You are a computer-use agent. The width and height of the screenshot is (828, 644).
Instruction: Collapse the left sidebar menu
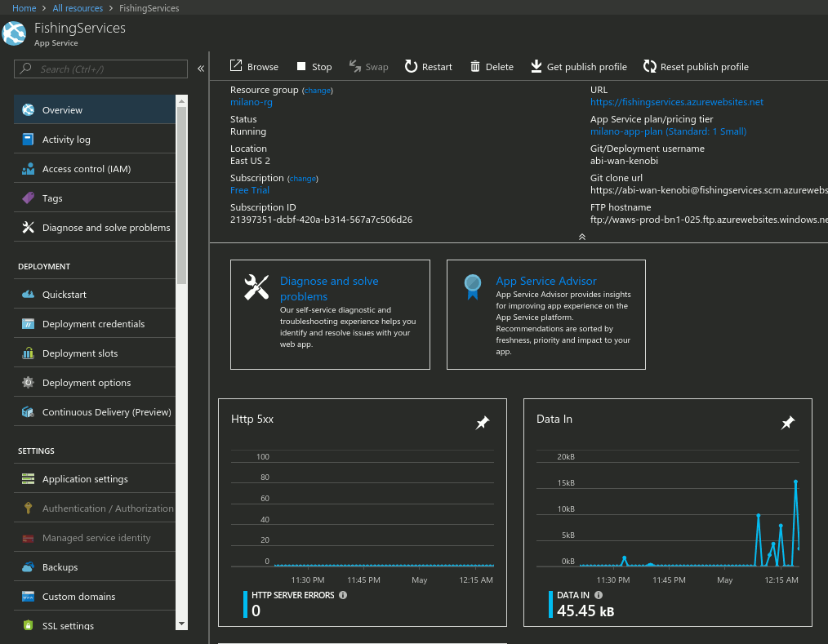201,69
